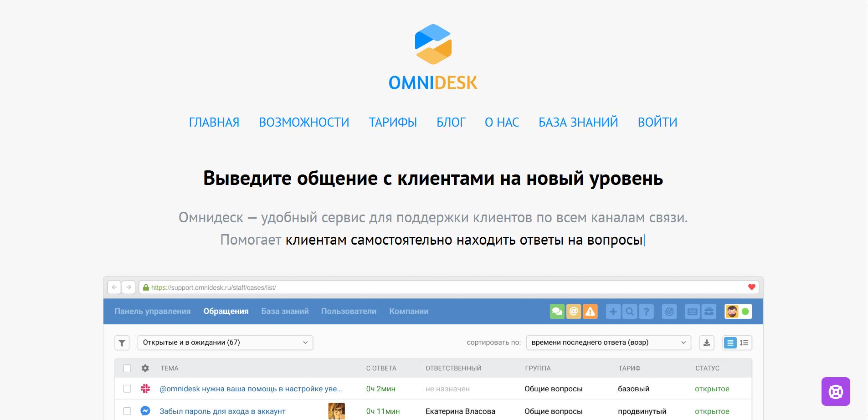This screenshot has width=868, height=420.
Task: Click the green padlock in the address bar
Action: pyautogui.click(x=146, y=287)
